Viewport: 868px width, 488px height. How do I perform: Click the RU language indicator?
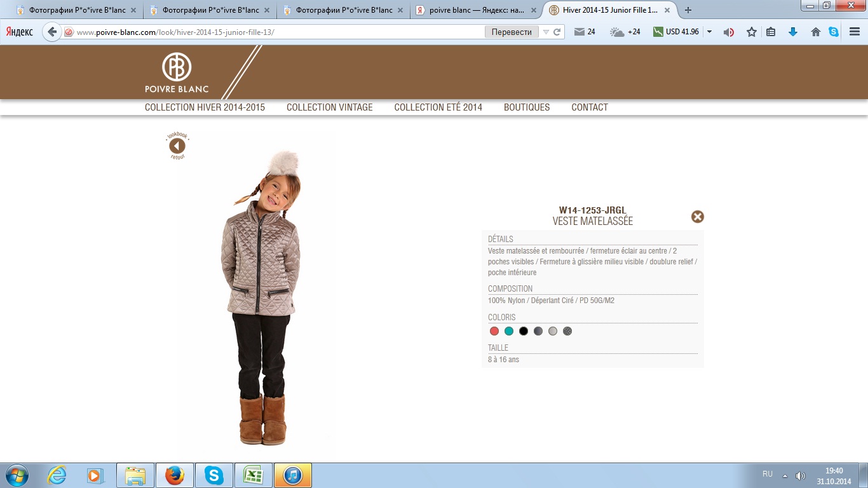(x=768, y=474)
